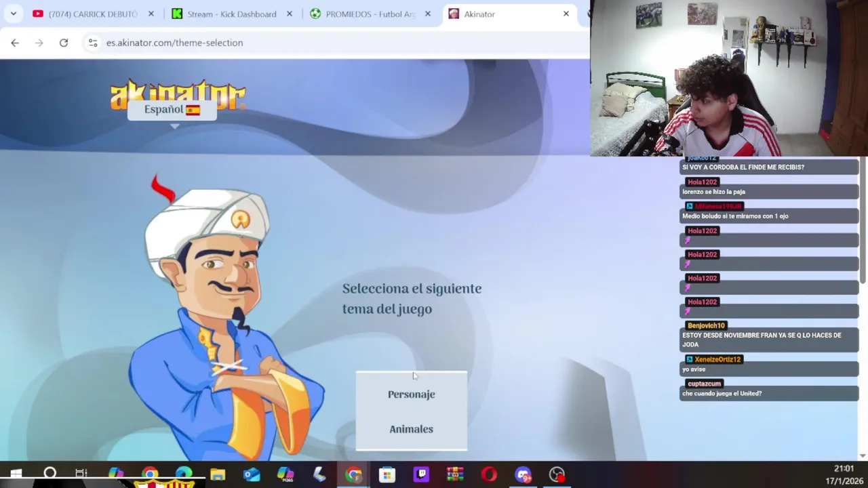Viewport: 868px width, 488px height.
Task: Click chat message "che cuando juega el United?"
Action: (722, 394)
